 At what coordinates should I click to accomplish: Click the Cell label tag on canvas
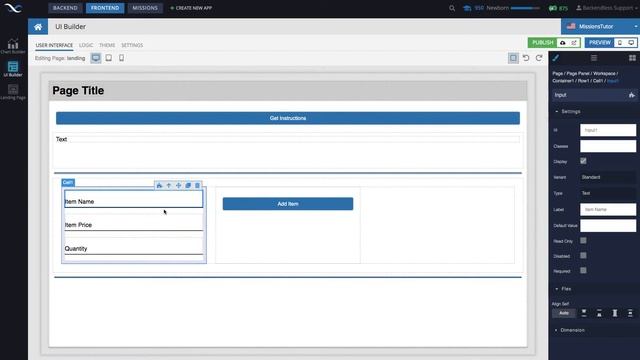[x=68, y=182]
